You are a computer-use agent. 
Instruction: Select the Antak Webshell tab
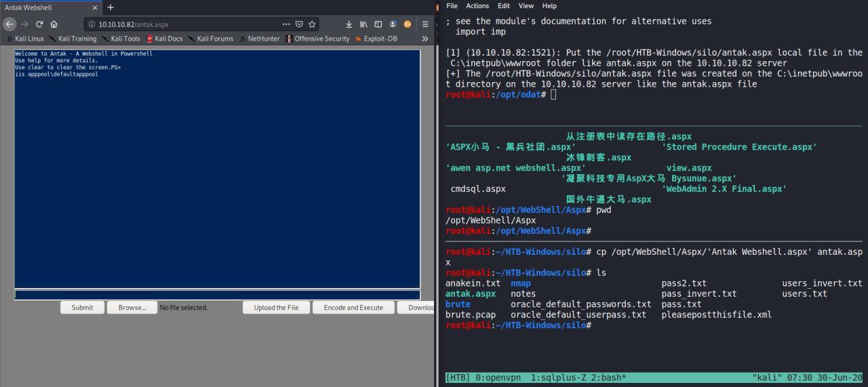tap(51, 7)
